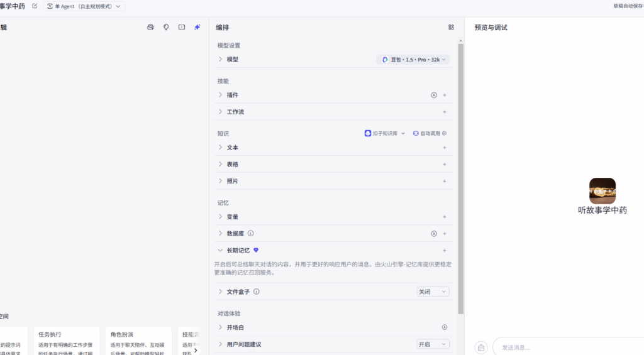Viewport: 644px width, 355px height.
Task: Expand the 变量 section
Action: click(x=220, y=217)
